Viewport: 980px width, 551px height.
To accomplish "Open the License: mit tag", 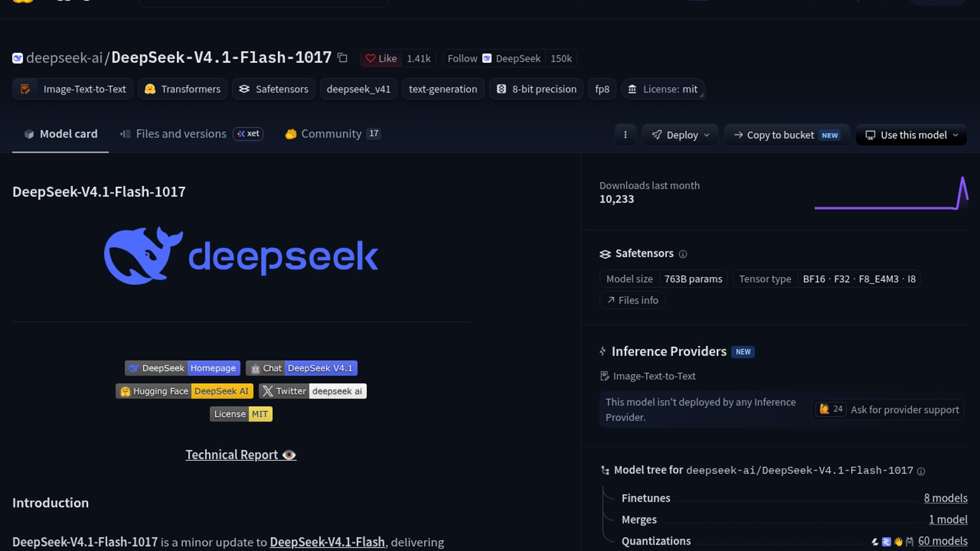I will 663,89.
